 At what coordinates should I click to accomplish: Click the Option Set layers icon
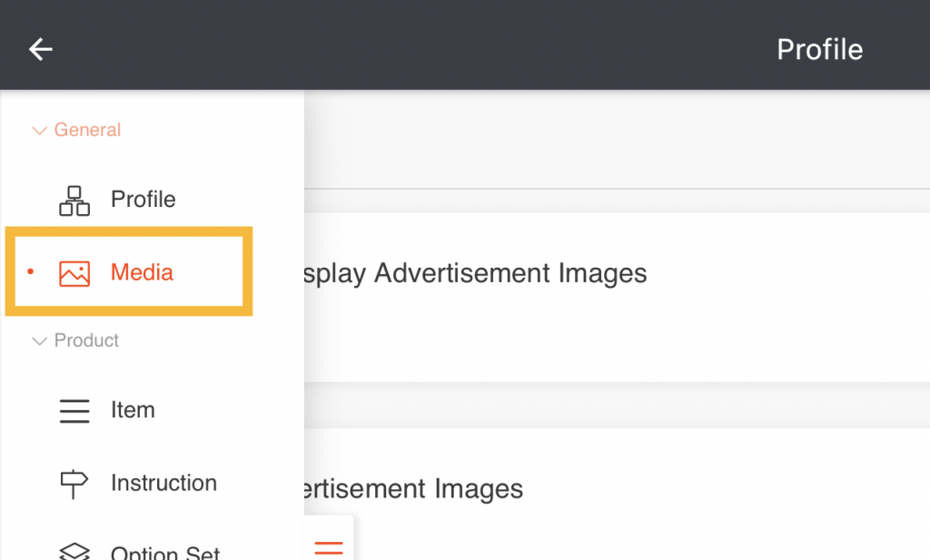[x=74, y=551]
